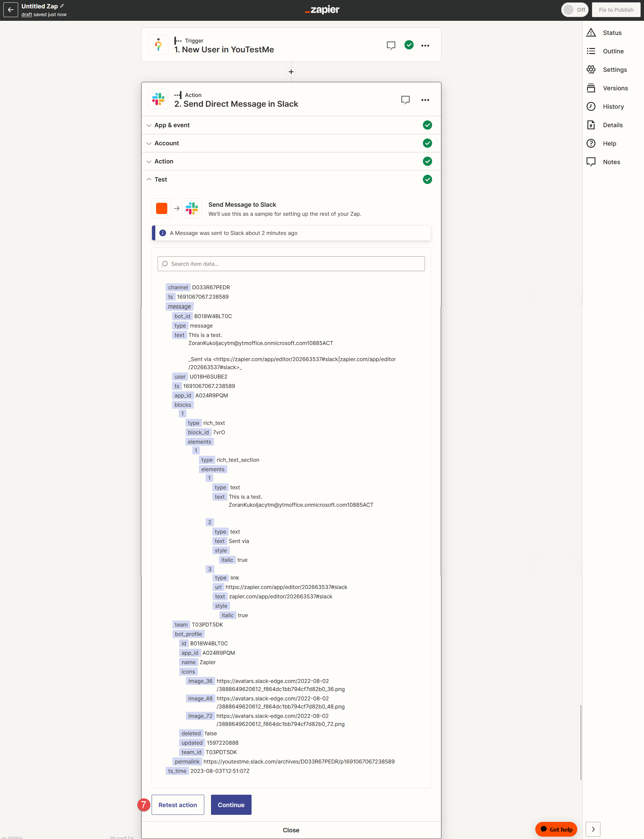Collapse sidebar with right chevron button

593,829
